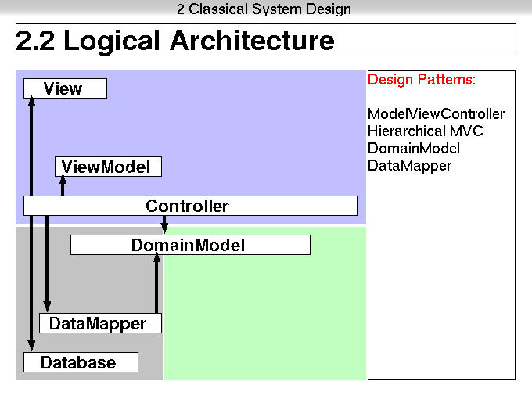
Task: Select the DomainModel box in the diagram
Action: pos(190,245)
